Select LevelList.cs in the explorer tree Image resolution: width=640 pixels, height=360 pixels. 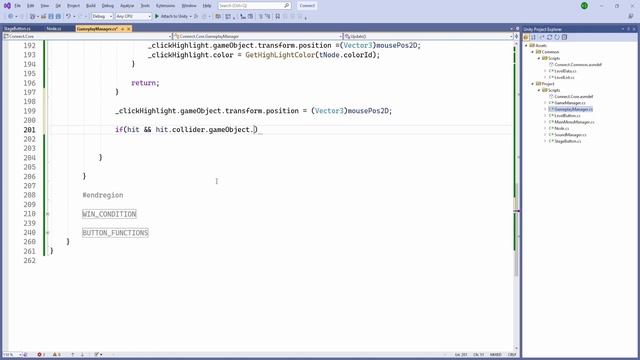tap(564, 77)
